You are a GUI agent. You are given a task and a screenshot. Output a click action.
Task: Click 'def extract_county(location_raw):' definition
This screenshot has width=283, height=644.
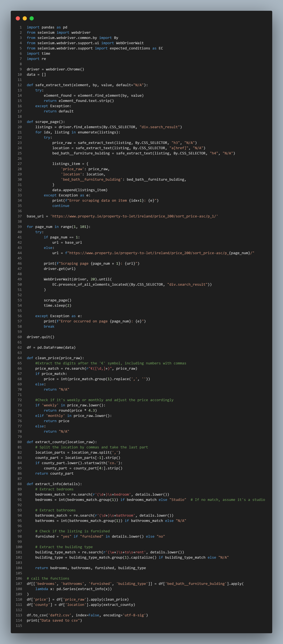click(62, 442)
